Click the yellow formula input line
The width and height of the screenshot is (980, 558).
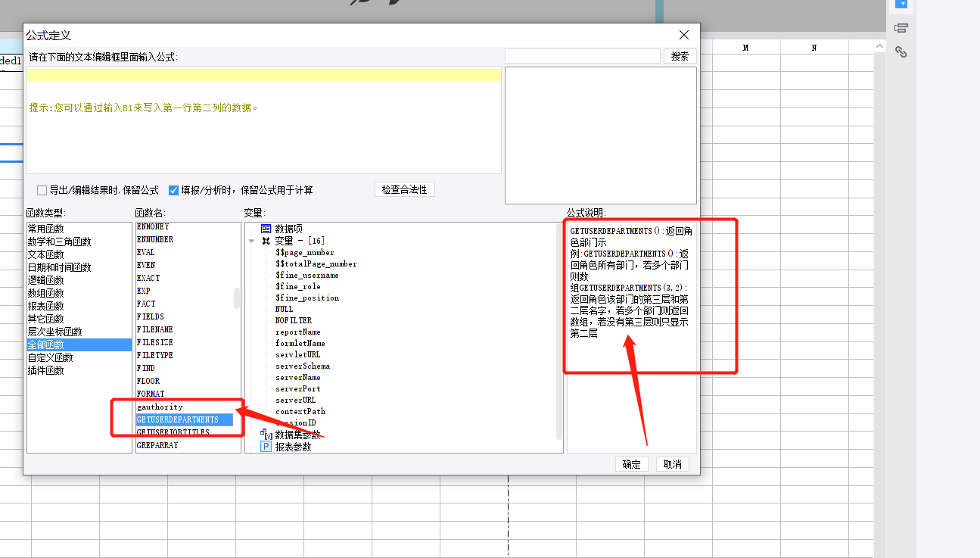263,75
